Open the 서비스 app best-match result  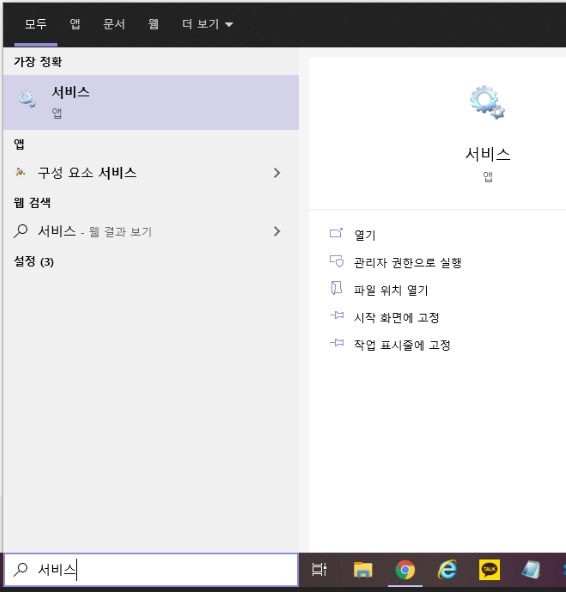click(x=151, y=102)
